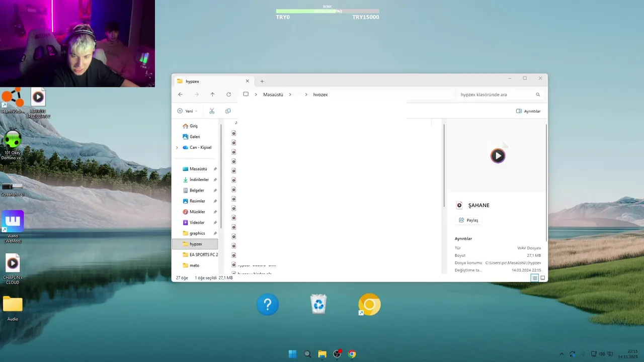The width and height of the screenshot is (644, 362).
Task: Select the hypzex folder in sidebar
Action: point(195,244)
